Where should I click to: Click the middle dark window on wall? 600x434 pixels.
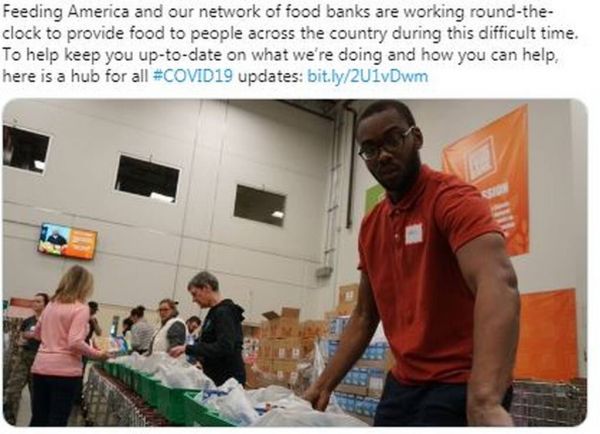pos(147,178)
